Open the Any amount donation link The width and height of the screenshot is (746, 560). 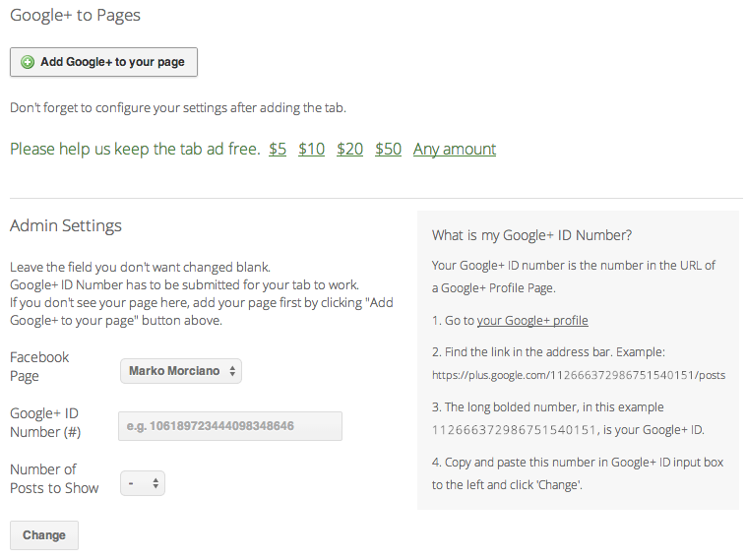pos(455,149)
